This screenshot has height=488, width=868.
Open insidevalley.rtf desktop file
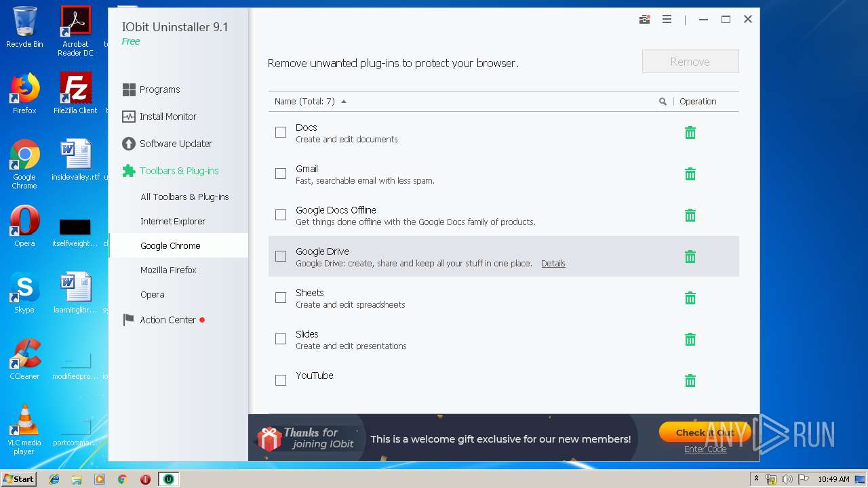(75, 160)
